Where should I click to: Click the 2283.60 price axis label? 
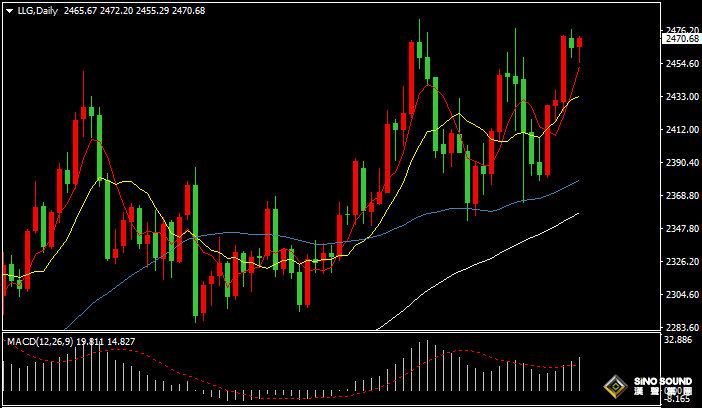coord(680,327)
